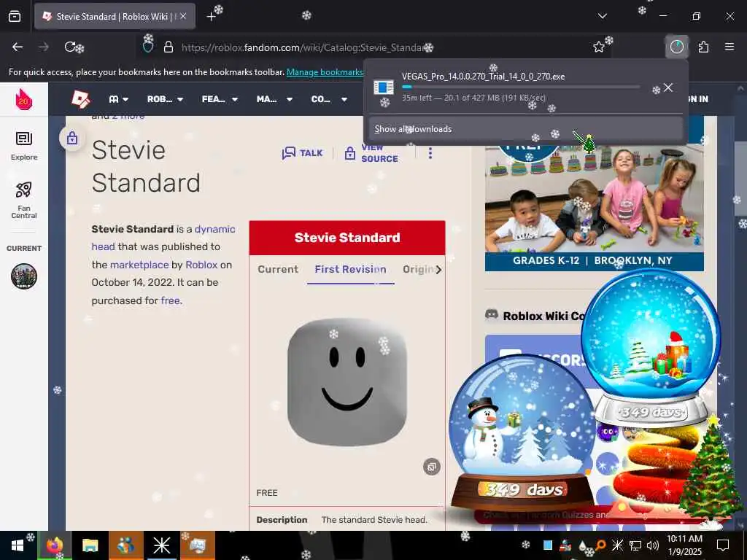
Task: Expand the ROB... navigation dropdown
Action: pos(165,99)
